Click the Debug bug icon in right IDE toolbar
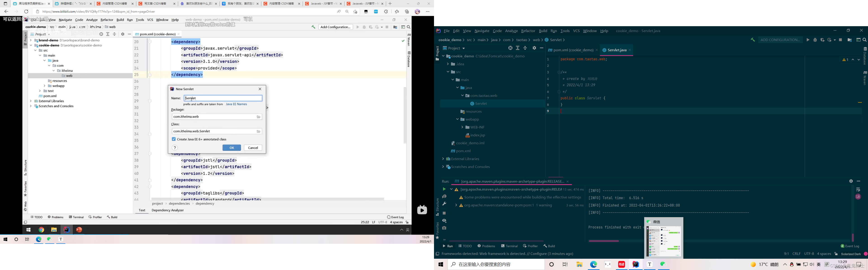This screenshot has height=270, width=868. click(815, 40)
